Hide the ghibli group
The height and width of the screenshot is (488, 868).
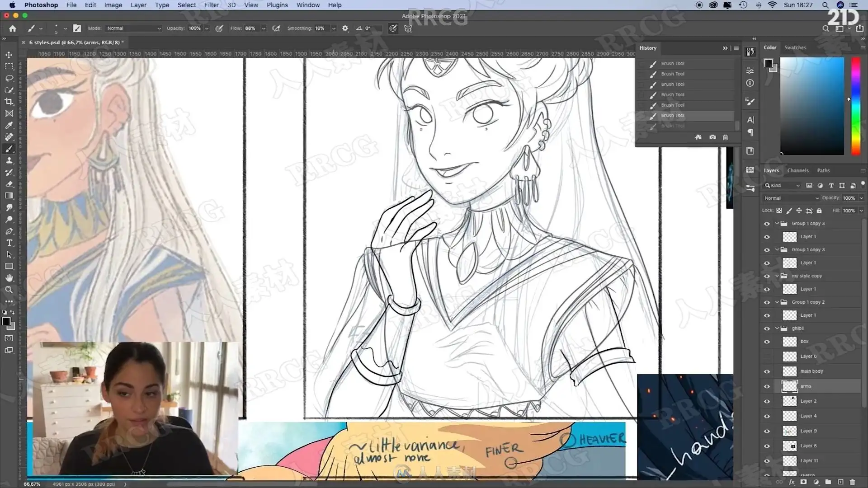[767, 328]
